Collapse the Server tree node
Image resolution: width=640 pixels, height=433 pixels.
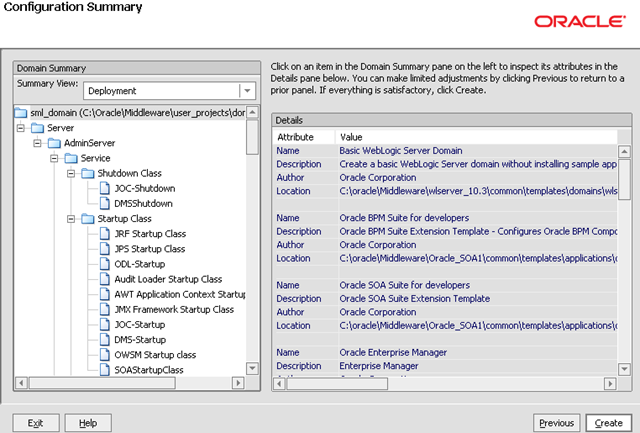[x=21, y=128]
